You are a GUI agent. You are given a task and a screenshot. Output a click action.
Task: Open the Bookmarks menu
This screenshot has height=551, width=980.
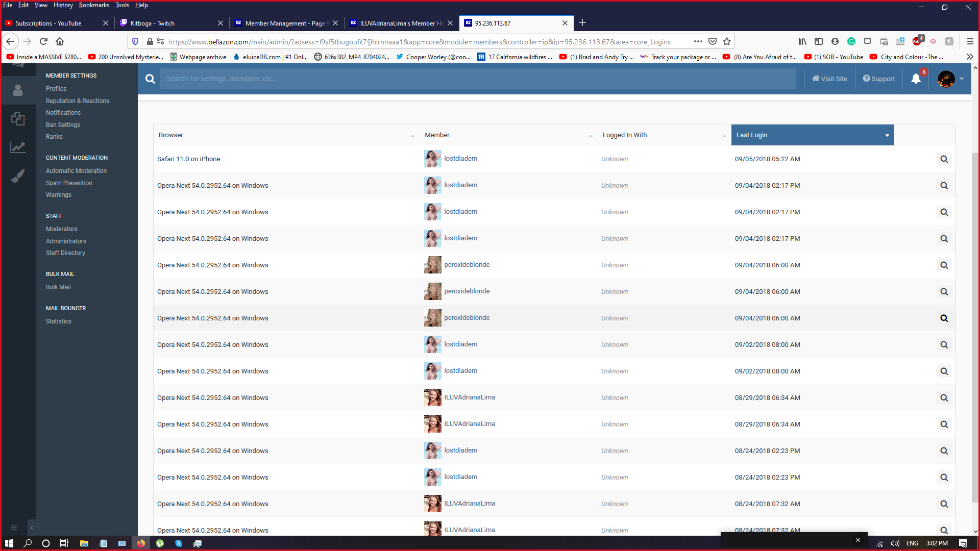(x=94, y=5)
